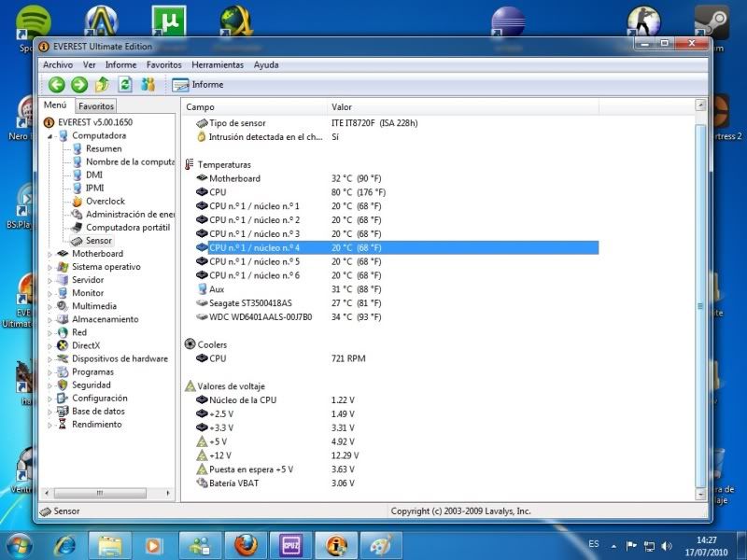Expand the Motherboard tree node
The height and width of the screenshot is (560, 747).
click(x=49, y=254)
